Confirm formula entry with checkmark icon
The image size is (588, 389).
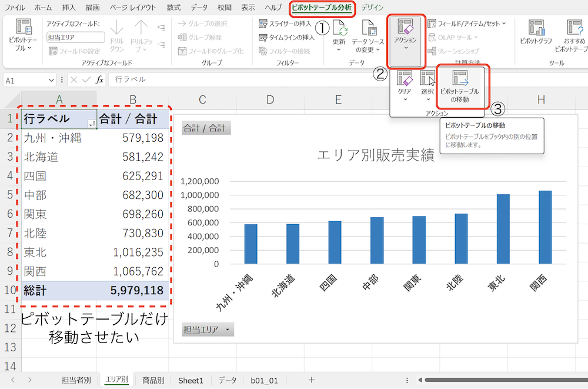point(86,79)
